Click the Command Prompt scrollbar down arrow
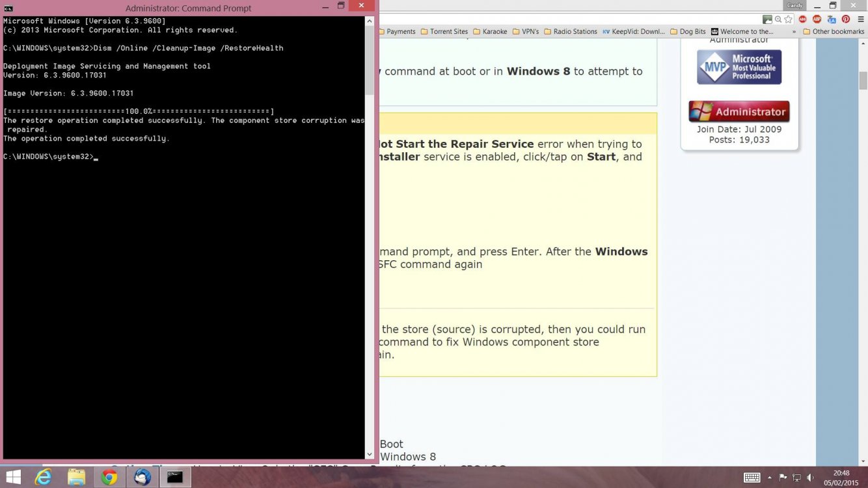The width and height of the screenshot is (868, 488). [x=370, y=454]
